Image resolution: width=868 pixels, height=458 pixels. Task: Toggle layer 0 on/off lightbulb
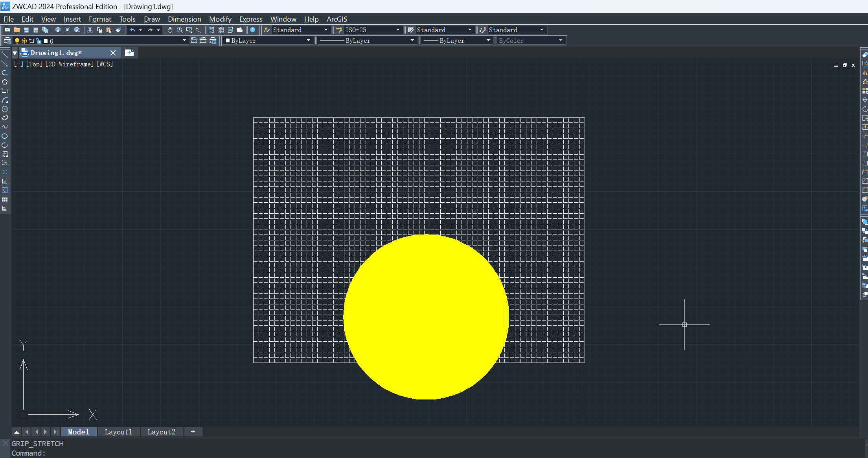(17, 41)
